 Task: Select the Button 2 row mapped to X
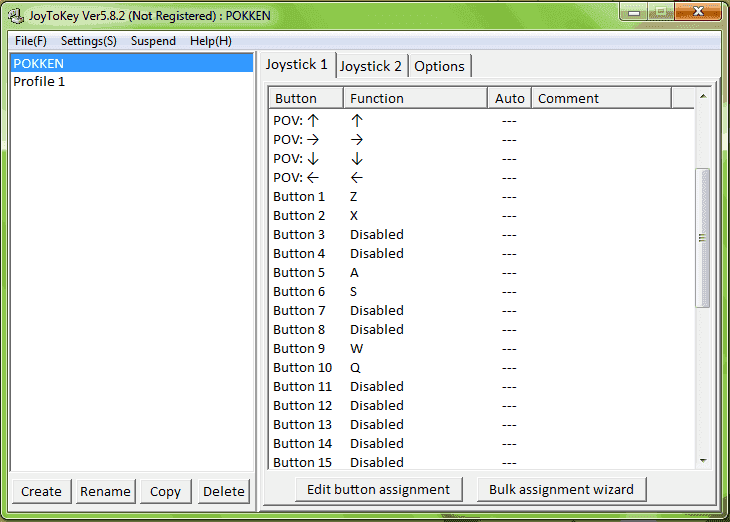(482, 216)
